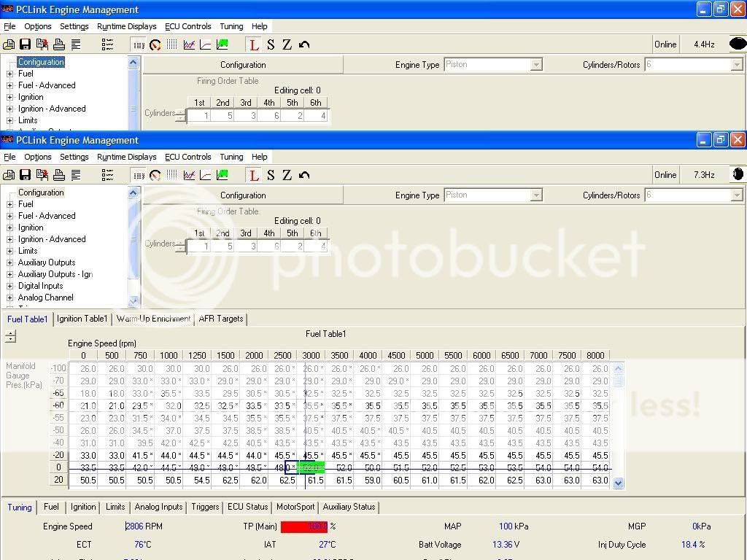Select the 20 kPa row header
The width and height of the screenshot is (747, 560).
tap(58, 480)
